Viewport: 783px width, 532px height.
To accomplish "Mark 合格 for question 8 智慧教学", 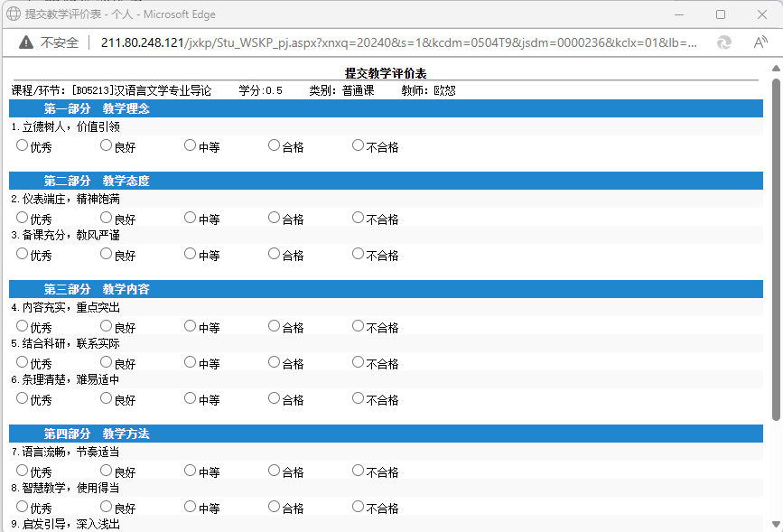I will [274, 507].
